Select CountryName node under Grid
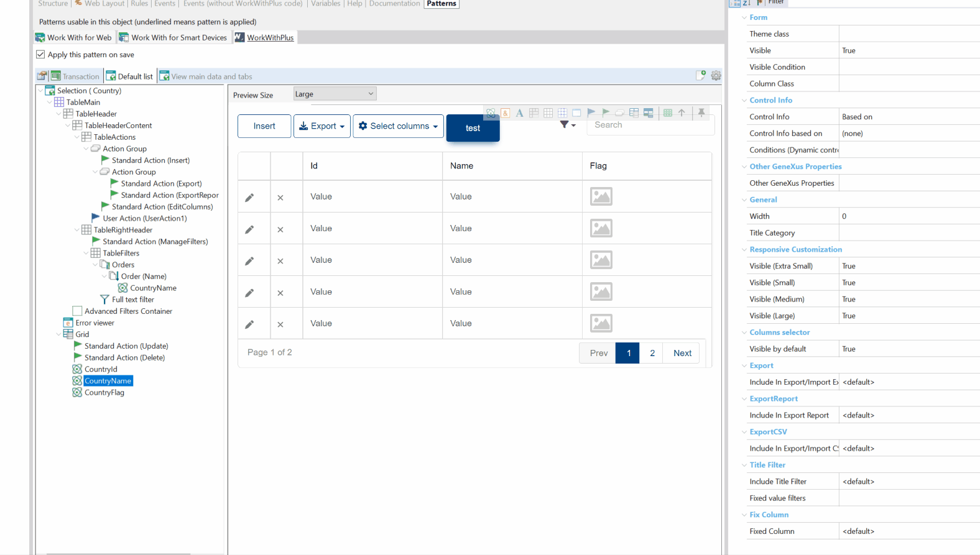980x555 pixels. click(108, 381)
